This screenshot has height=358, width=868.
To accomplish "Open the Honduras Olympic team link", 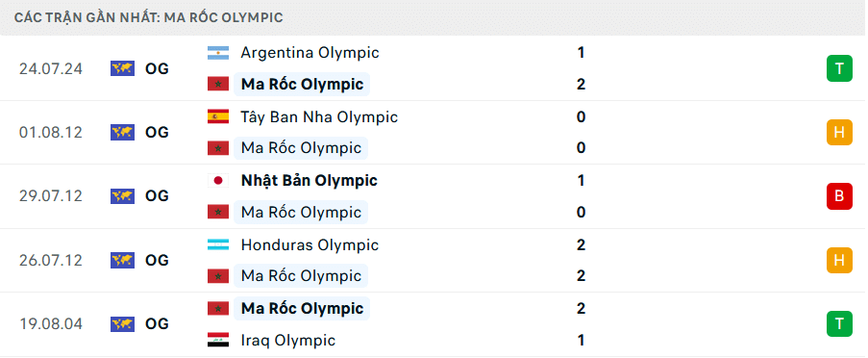I will click(310, 244).
